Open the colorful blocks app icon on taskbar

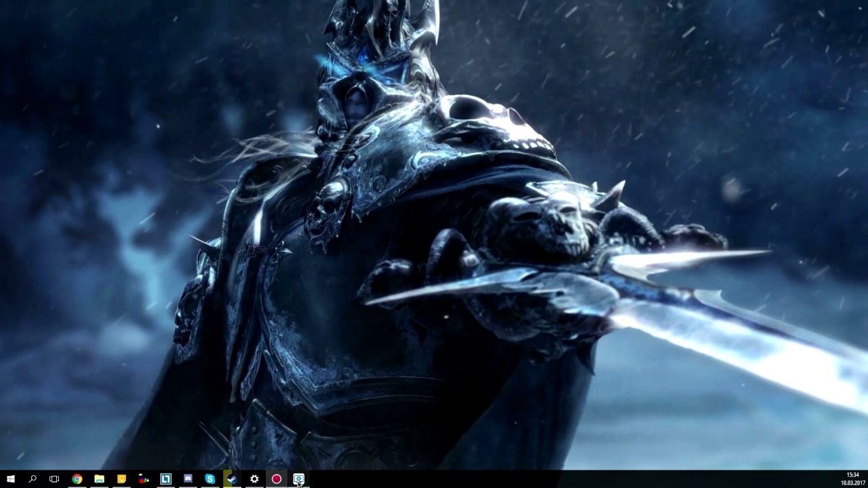coord(144,479)
